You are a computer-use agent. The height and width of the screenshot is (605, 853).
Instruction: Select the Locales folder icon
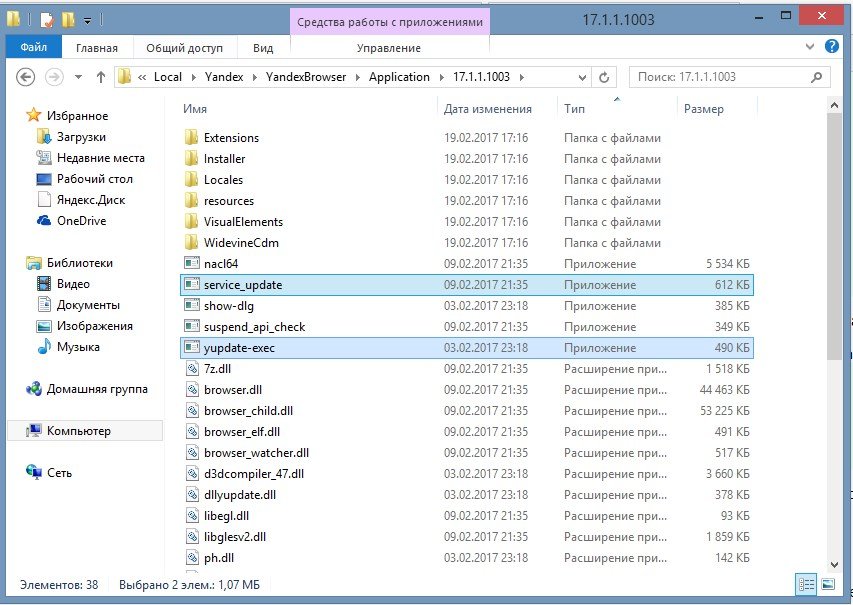191,179
